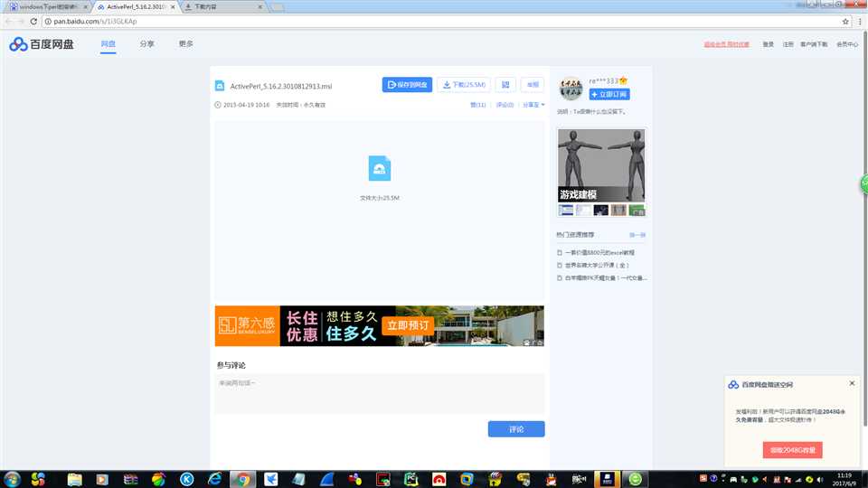Close the ActivePerl browser tab
Viewport: 868px width, 488px height.
173,6
